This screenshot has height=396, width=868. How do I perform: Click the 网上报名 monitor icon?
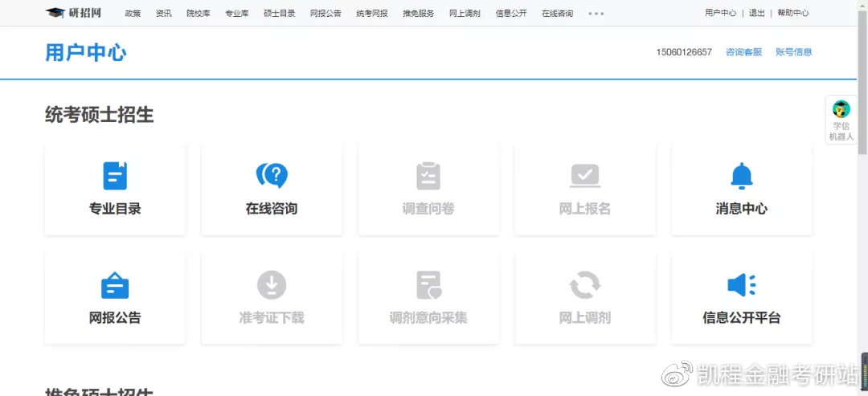[x=584, y=176]
